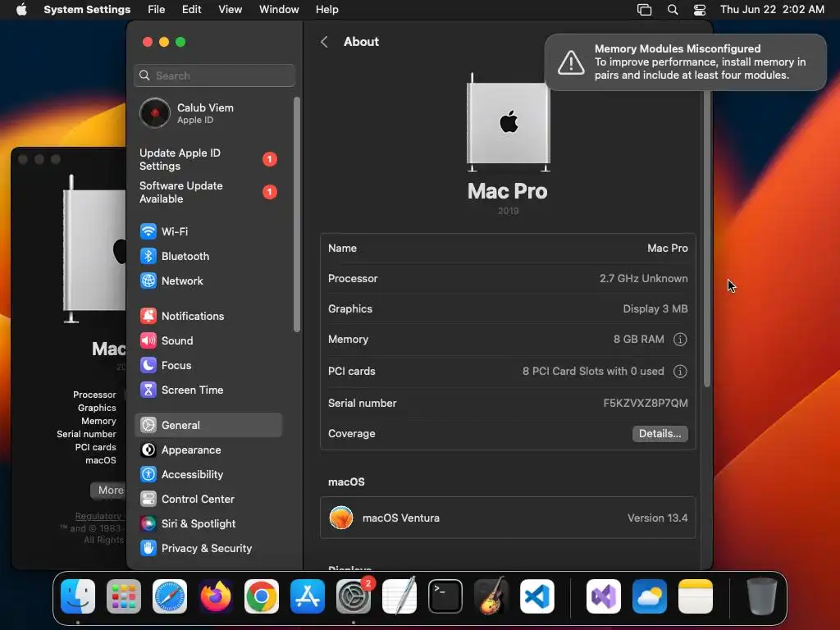
Task: Open the File menu
Action: [x=157, y=10]
